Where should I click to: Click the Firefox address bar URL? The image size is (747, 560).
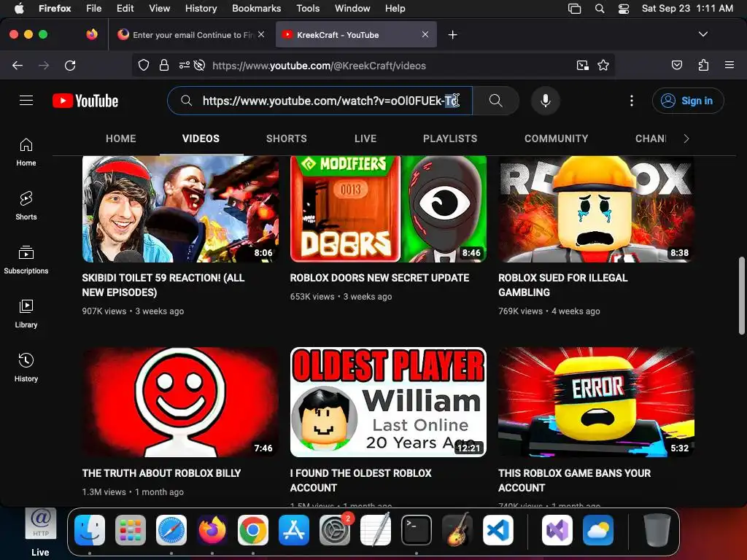(x=319, y=66)
